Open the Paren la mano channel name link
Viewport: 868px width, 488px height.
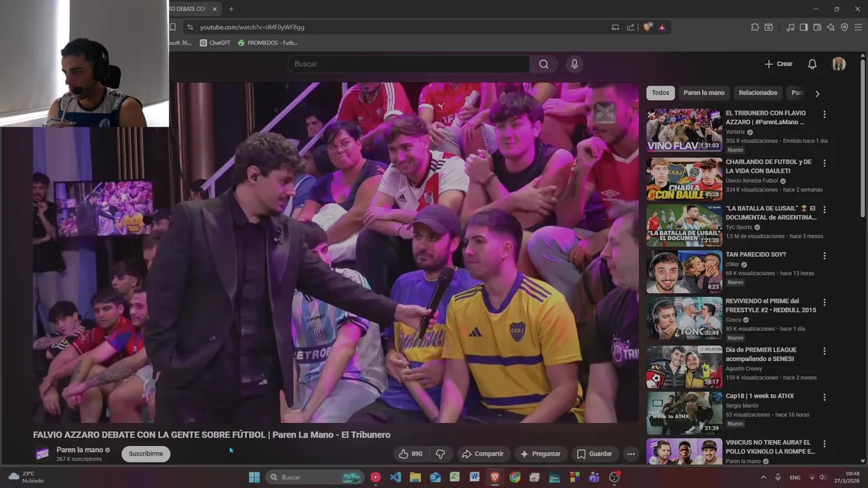(79, 450)
